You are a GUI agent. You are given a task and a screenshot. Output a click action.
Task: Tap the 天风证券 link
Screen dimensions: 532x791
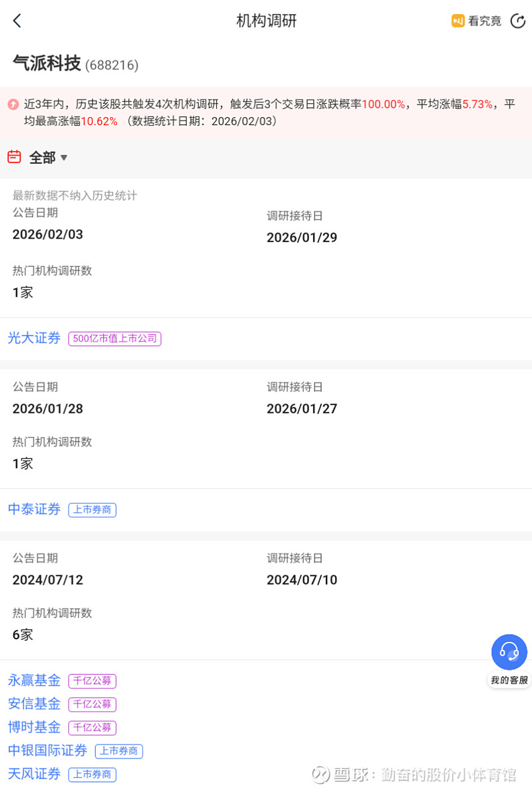pyautogui.click(x=35, y=774)
